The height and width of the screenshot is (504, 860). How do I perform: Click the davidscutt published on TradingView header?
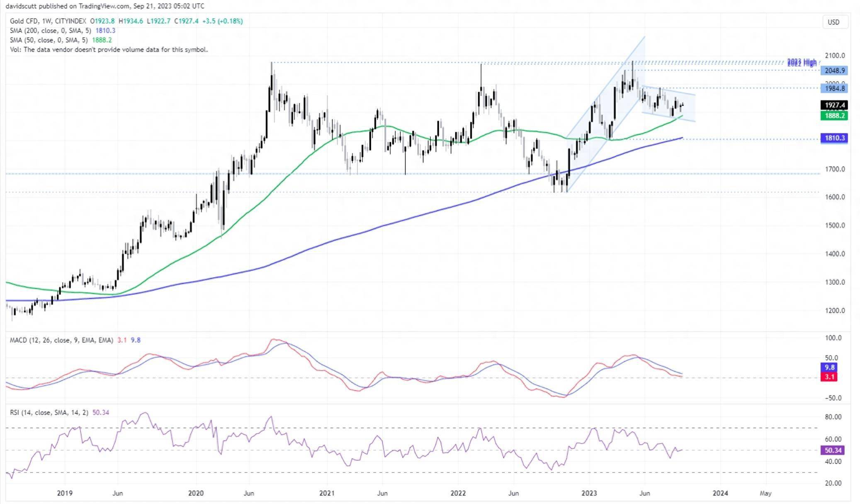pos(104,6)
